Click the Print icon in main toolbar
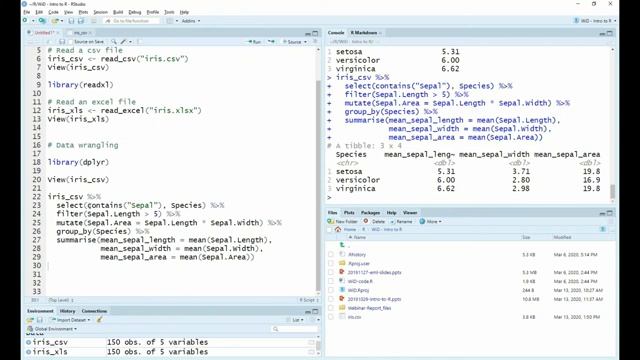Viewport: 640px width, 360px height. [94, 20]
